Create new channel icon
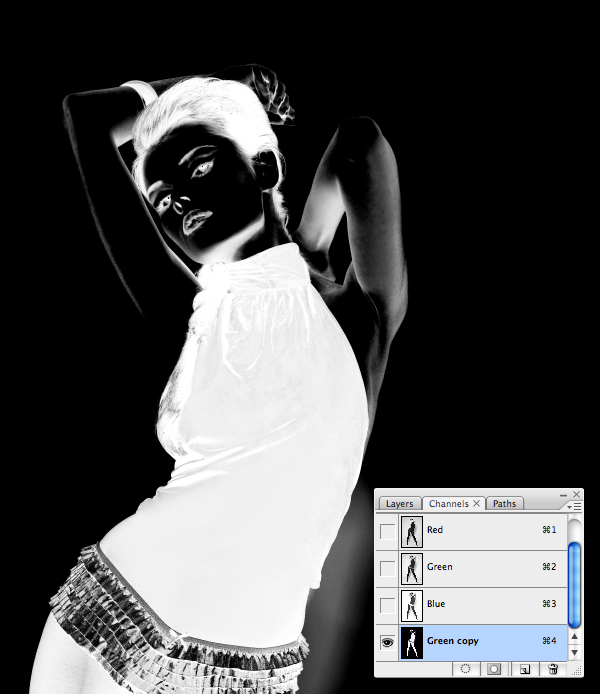This screenshot has width=600, height=694. tap(524, 669)
